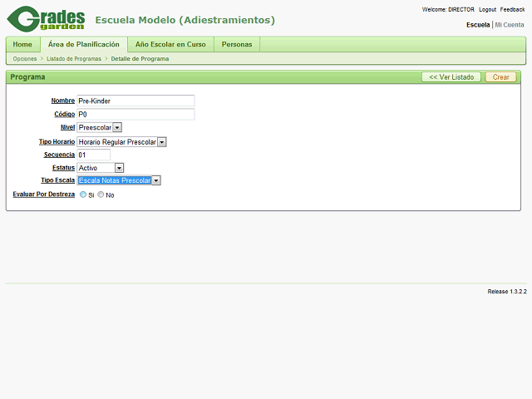The width and height of the screenshot is (532, 399).
Task: Click the Crear button
Action: pos(500,77)
